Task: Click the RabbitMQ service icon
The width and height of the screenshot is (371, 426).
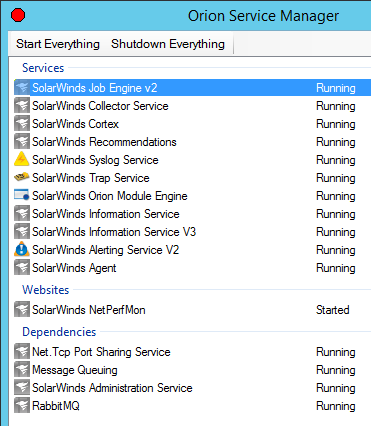Action: pyautogui.click(x=22, y=406)
